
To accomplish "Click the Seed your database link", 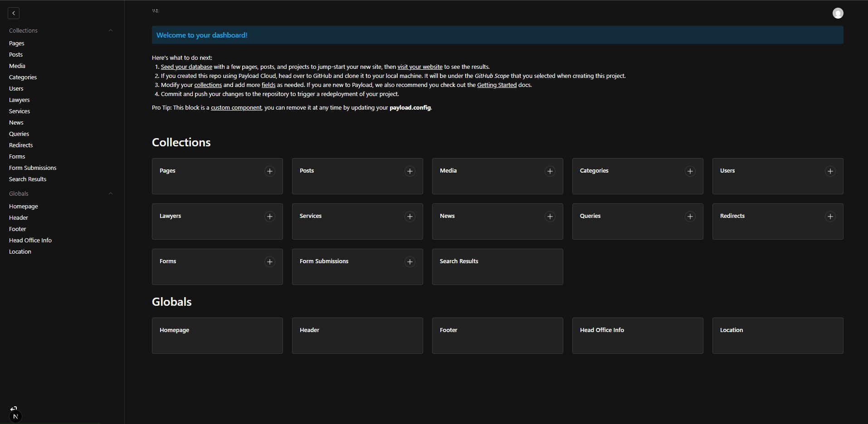I will 186,67.
